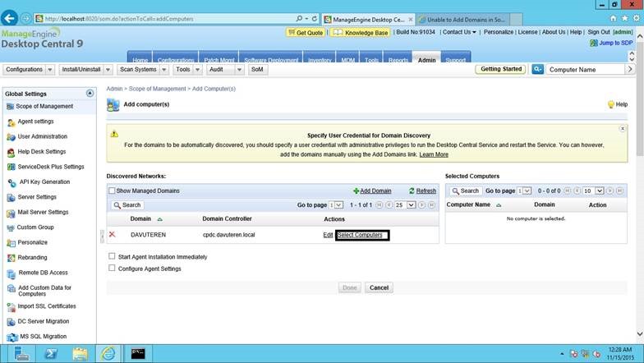Click the Help lightbulb icon
The image size is (644, 363).
tap(611, 104)
